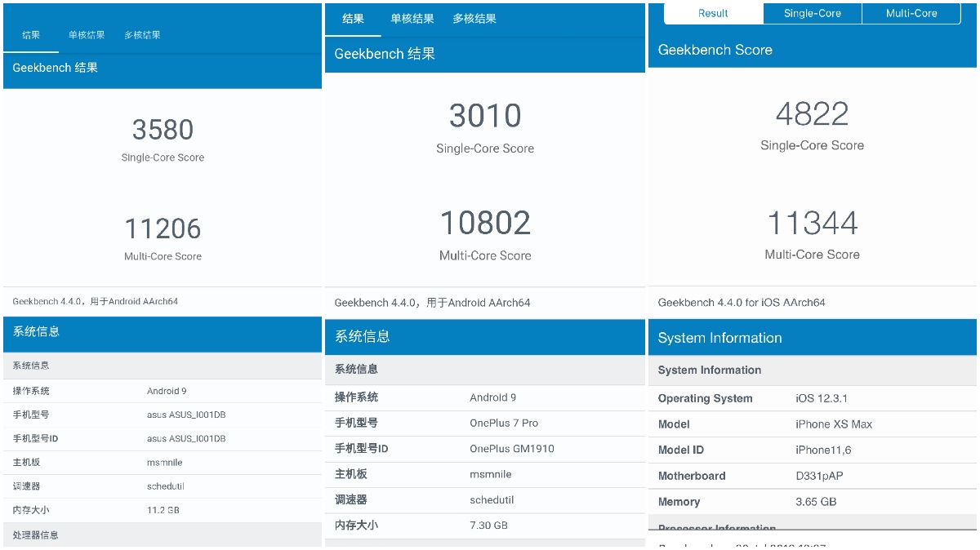Click 处理器信息 section header in ASUS panel
This screenshot has width=980, height=550.
[x=163, y=535]
